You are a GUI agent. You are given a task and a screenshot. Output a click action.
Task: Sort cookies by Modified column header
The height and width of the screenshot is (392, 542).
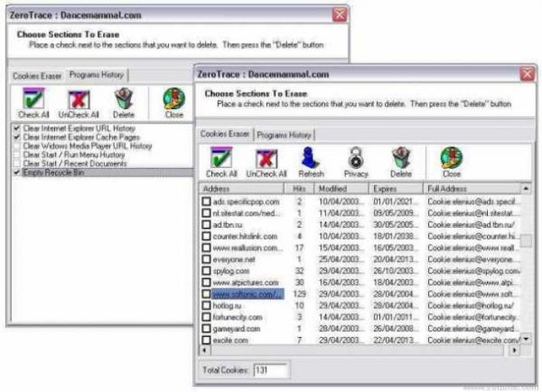point(341,188)
